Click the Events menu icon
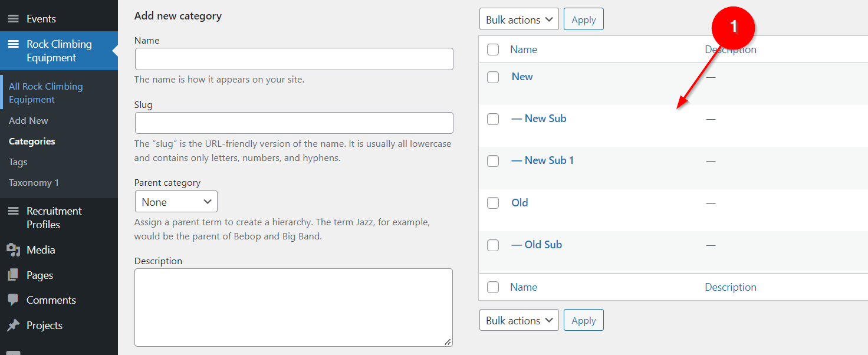Screen dimensions: 868x355 tap(13, 19)
